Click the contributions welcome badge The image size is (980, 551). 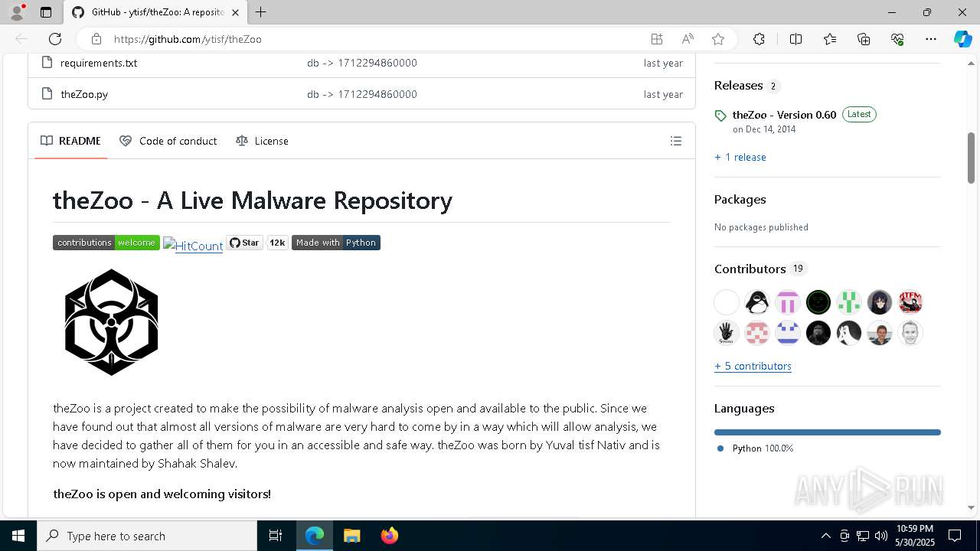pyautogui.click(x=106, y=243)
